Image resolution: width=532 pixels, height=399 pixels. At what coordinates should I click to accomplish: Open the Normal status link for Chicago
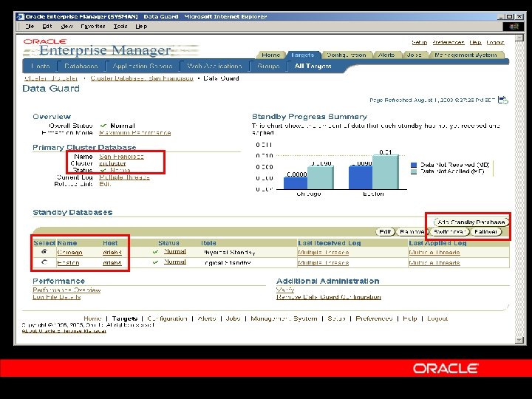175,251
